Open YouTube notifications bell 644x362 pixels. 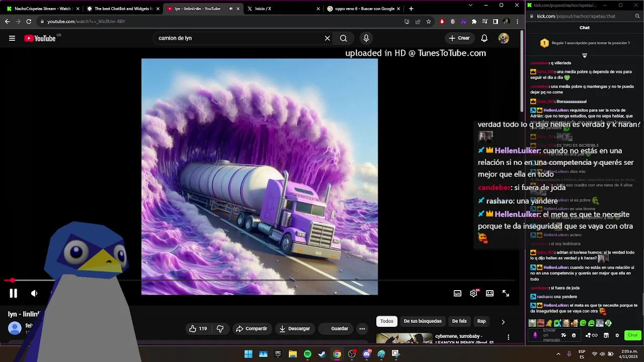click(484, 38)
